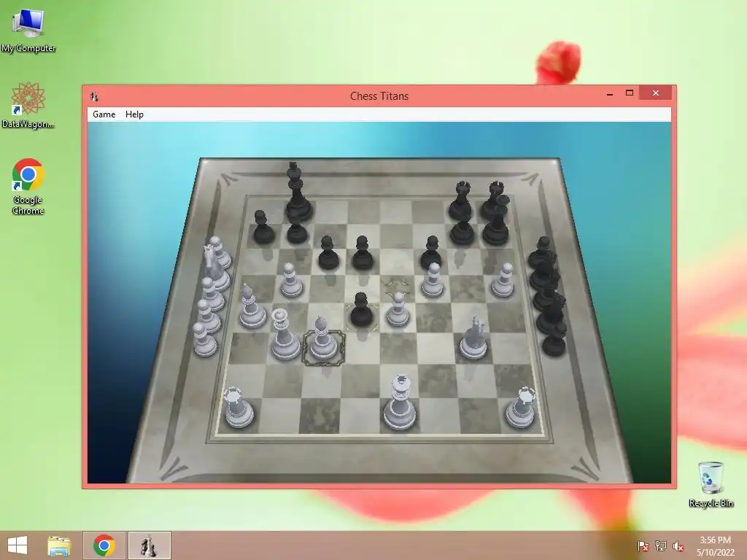Click the black pawn directly in front of black king
Viewport: 747px width, 560px height.
click(x=297, y=233)
